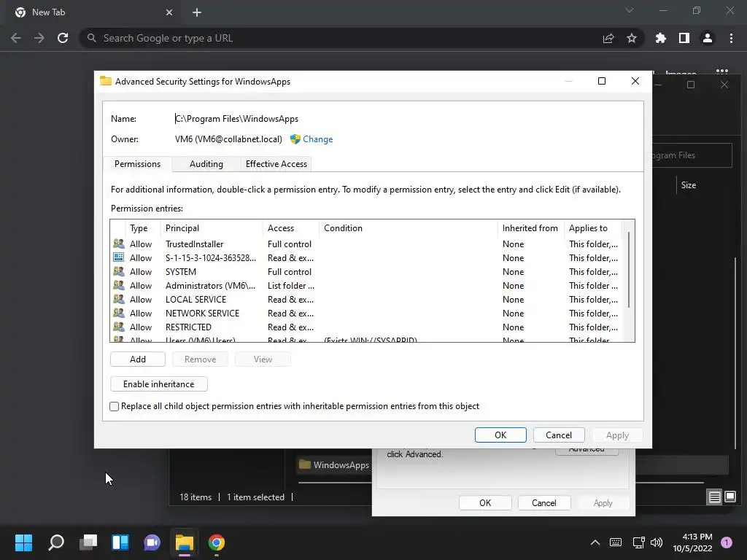Image resolution: width=747 pixels, height=560 pixels.
Task: Sort by the Type column header
Action: pos(142,228)
